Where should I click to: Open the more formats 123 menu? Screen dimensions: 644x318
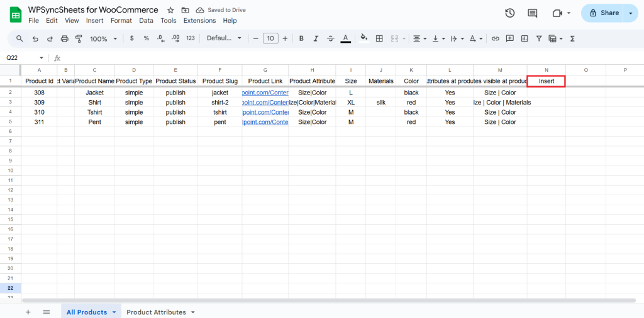point(190,38)
